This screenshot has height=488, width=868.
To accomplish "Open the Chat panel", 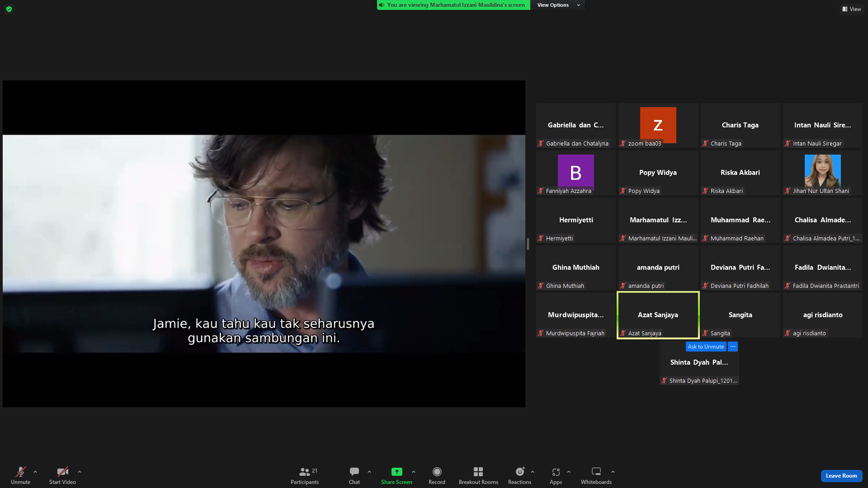I will point(354,476).
